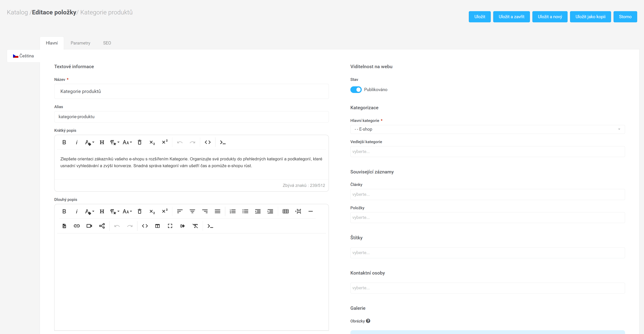Insert table in Dlouhý popis editor
The width and height of the screenshot is (644, 334).
coord(285,211)
